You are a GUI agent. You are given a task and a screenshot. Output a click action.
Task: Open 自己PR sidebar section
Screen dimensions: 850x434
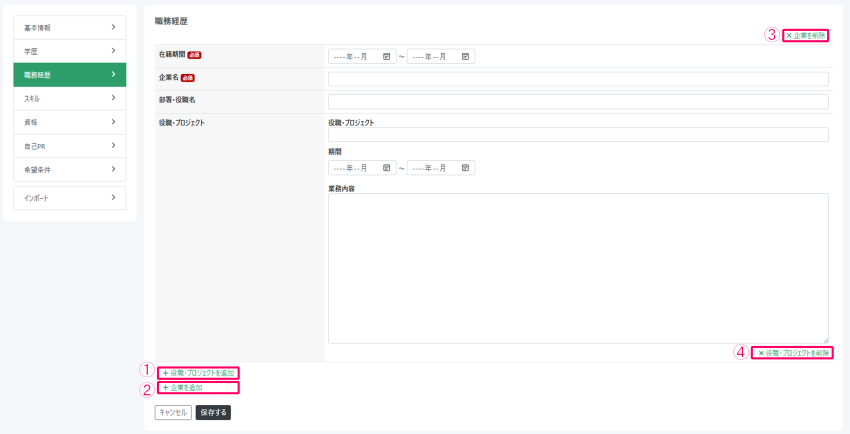pos(69,146)
